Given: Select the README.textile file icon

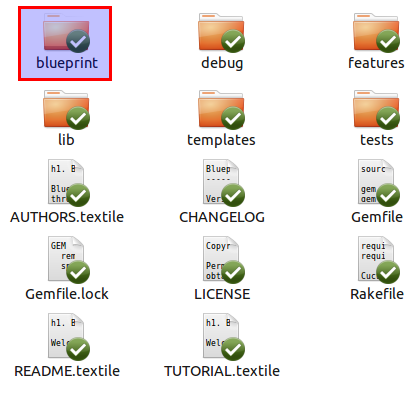Looking at the screenshot, I should pos(66,336).
